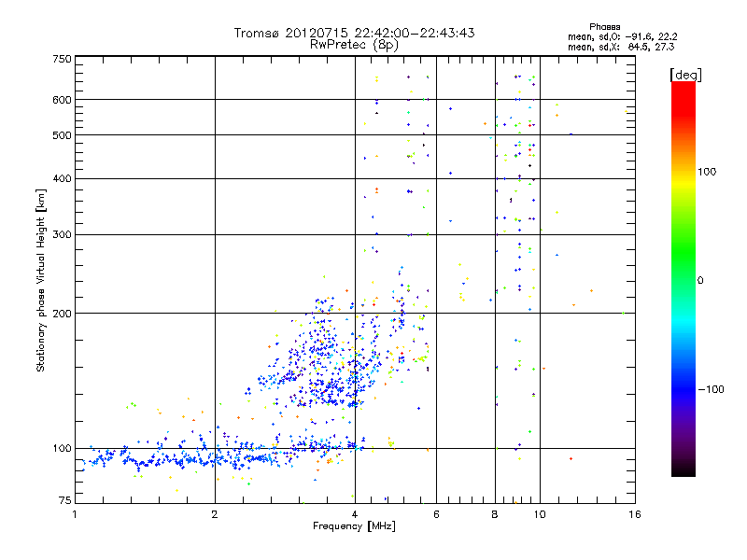Click the 'mean, sd,X: 84.5, 27.3' line

pos(621,47)
